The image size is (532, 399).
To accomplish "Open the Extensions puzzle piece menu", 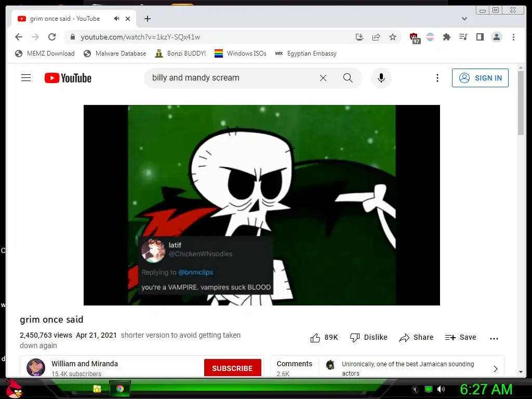I will 446,37.
